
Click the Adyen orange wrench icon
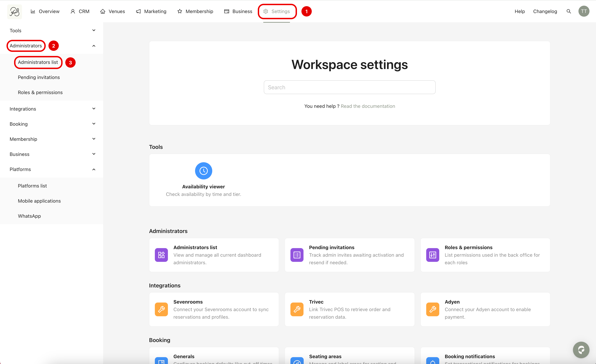[433, 309]
